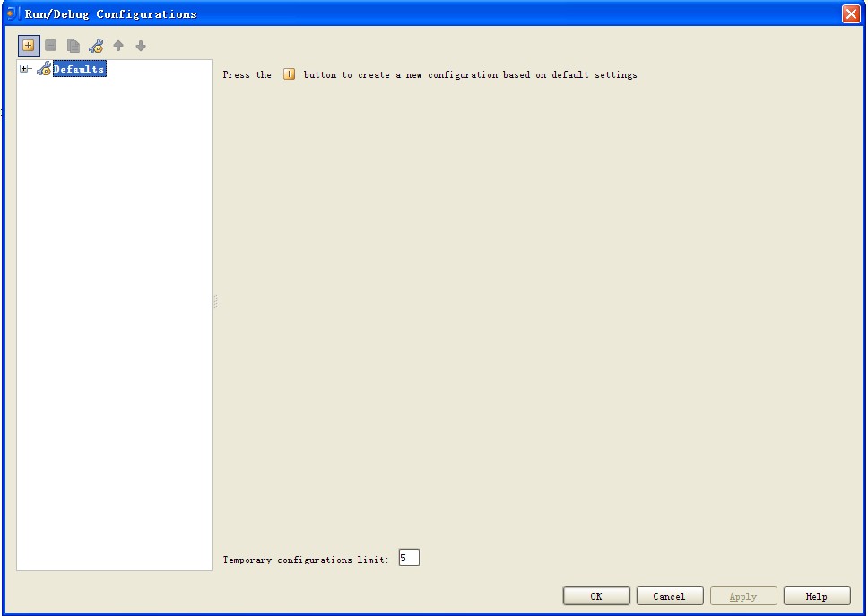Click the Move Up arrow icon
Viewport: 868px width, 616px height.
(x=119, y=45)
